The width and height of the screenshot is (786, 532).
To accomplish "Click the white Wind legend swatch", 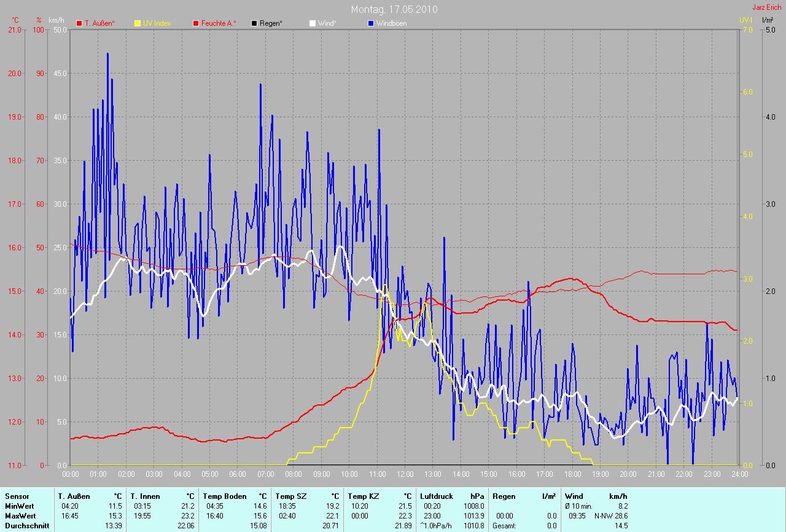I will tap(312, 23).
